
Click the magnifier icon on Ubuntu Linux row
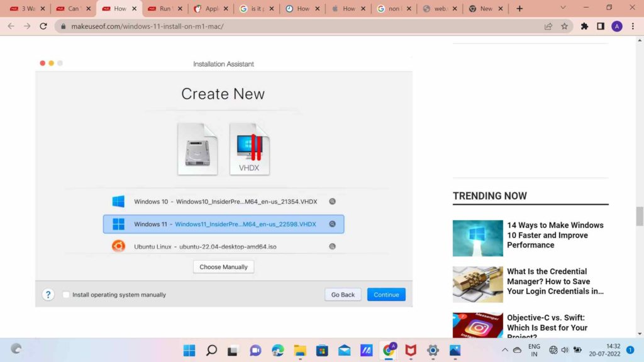(x=332, y=246)
